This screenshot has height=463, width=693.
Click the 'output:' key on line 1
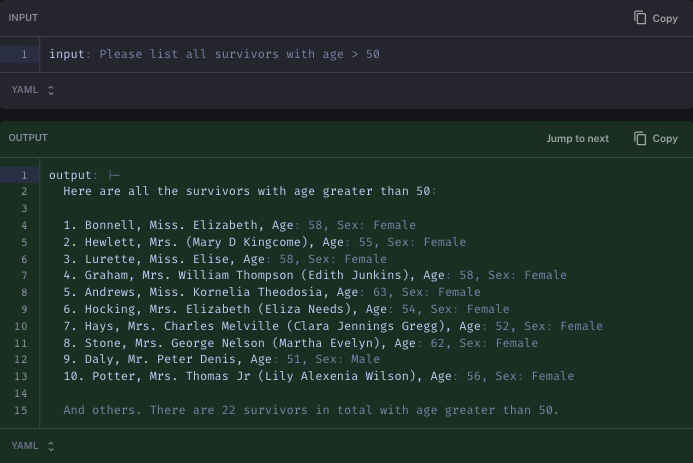coord(73,175)
